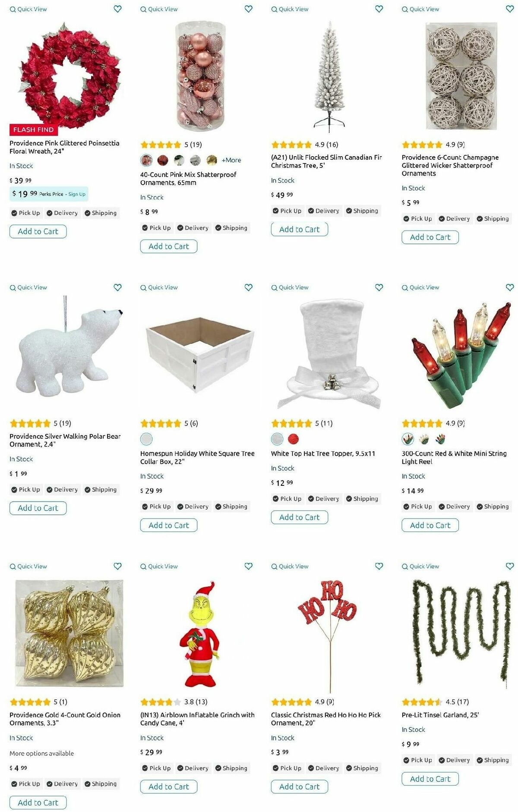
Task: Select second color variant of Mini String Light
Action: pyautogui.click(x=424, y=439)
